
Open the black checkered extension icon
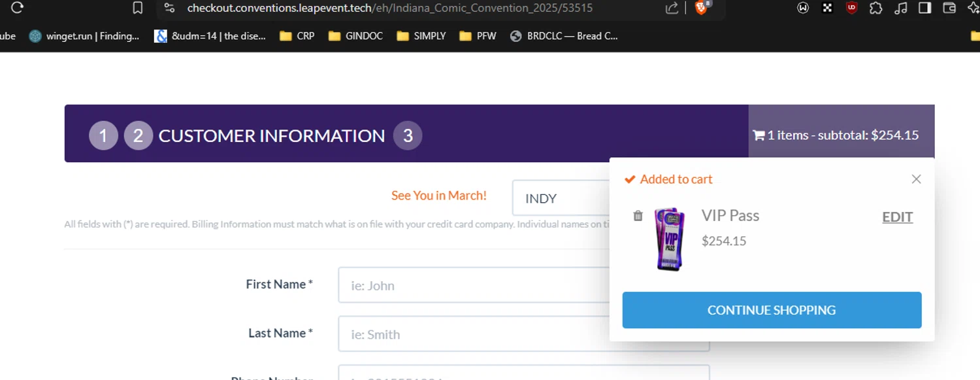pyautogui.click(x=827, y=8)
